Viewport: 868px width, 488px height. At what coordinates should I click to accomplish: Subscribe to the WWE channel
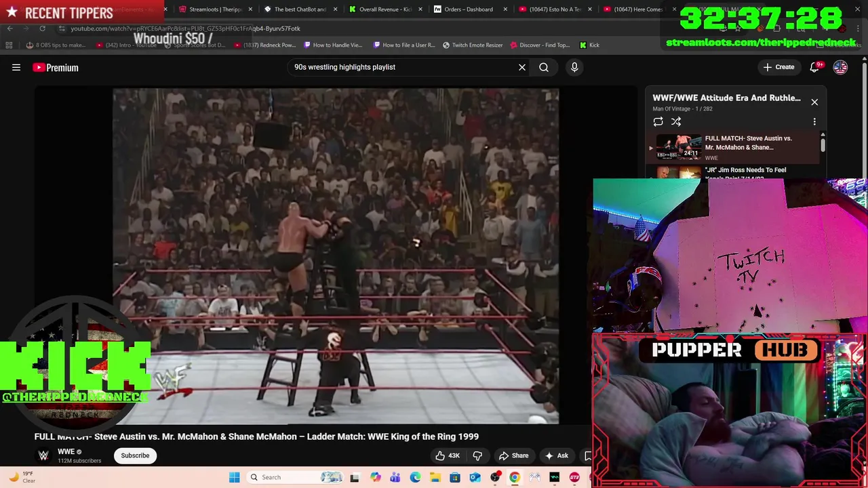tap(135, 455)
